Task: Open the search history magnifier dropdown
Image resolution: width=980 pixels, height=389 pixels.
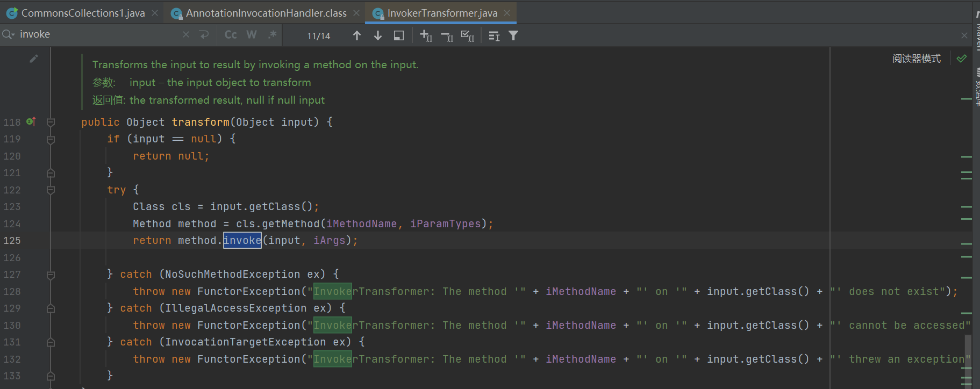Action: (x=8, y=34)
